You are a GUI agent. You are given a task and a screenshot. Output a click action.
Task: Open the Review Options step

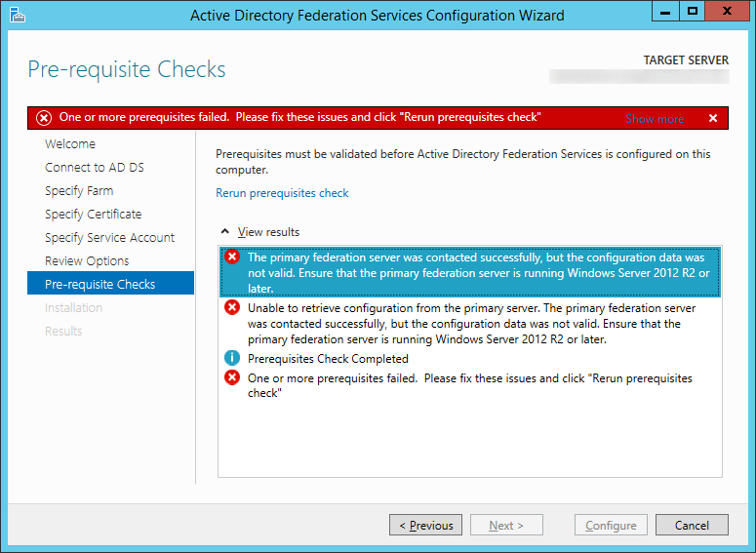pyautogui.click(x=87, y=260)
